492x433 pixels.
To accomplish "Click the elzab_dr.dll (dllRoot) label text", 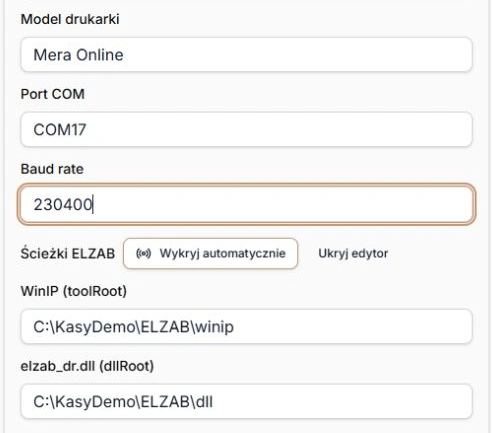I will 87,366.
